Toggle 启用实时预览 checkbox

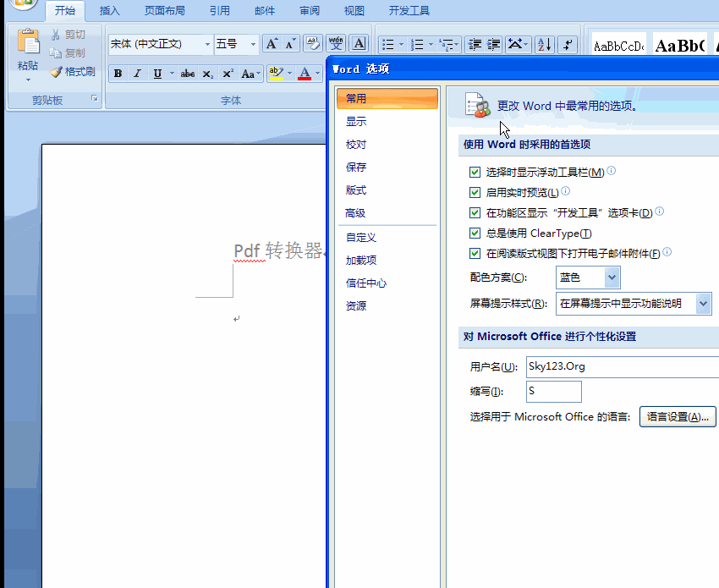[475, 192]
